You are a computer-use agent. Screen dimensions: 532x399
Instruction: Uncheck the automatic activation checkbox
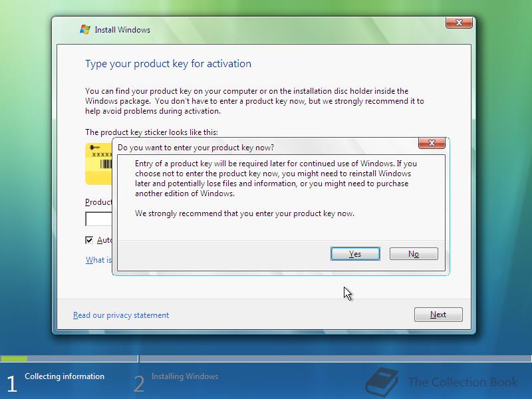[x=89, y=240]
